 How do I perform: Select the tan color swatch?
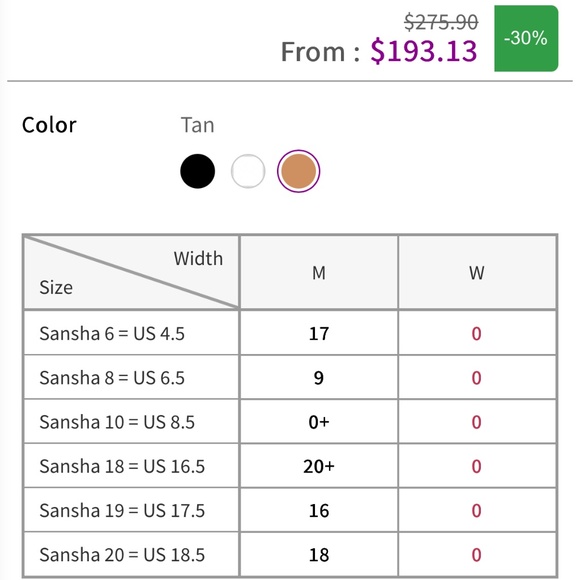click(x=299, y=171)
